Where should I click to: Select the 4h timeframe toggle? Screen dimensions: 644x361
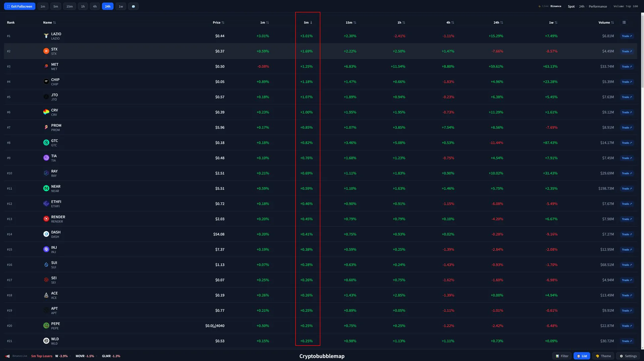95,6
